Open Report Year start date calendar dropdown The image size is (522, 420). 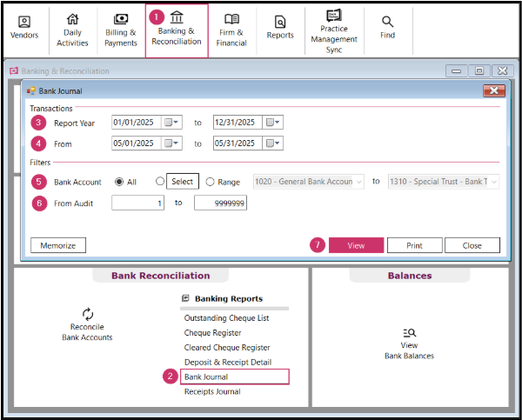coord(171,122)
